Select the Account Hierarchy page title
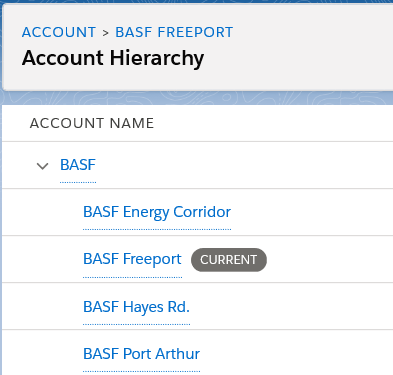The height and width of the screenshot is (375, 393). tap(113, 58)
